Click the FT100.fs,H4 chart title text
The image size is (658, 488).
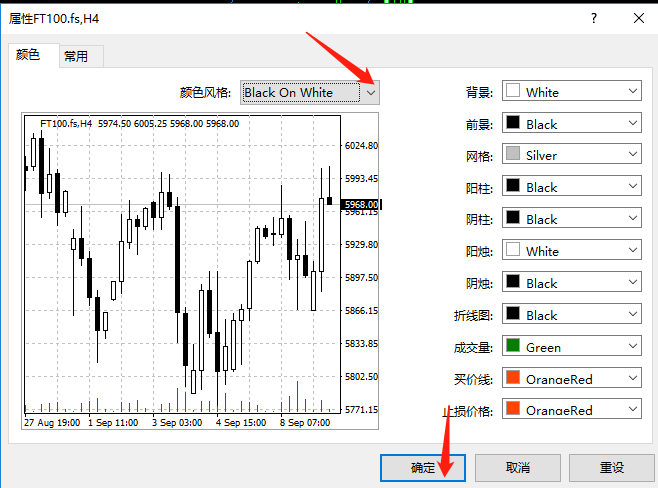click(66, 124)
